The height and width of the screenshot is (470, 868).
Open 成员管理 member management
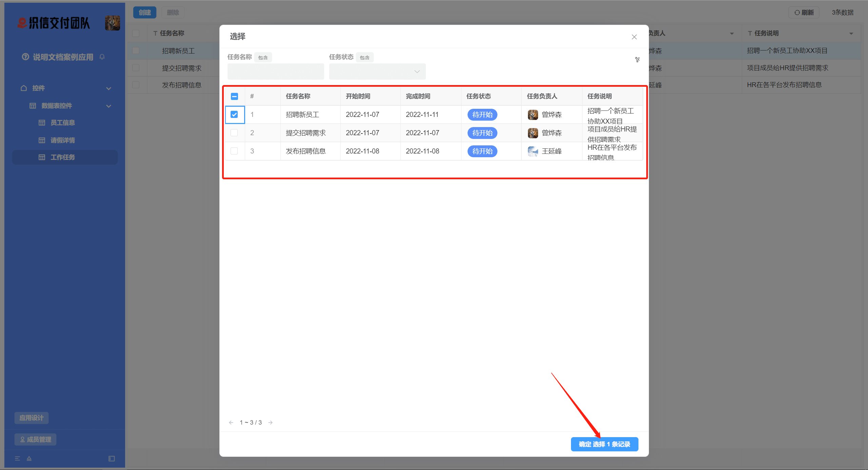point(35,439)
